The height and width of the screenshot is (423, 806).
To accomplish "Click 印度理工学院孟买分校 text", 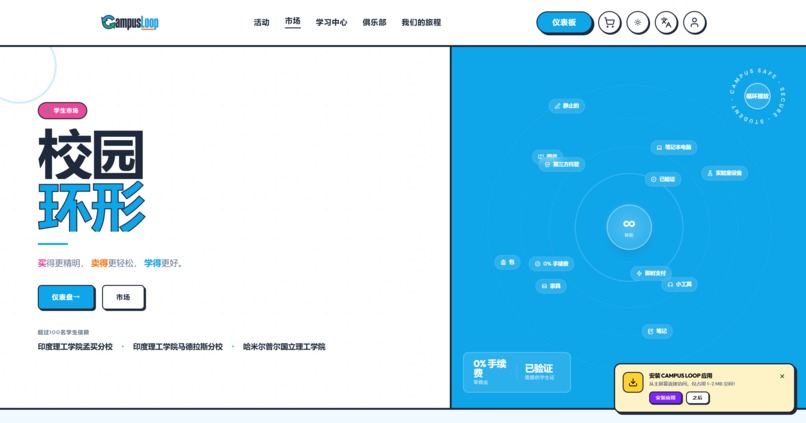I will pyautogui.click(x=75, y=347).
